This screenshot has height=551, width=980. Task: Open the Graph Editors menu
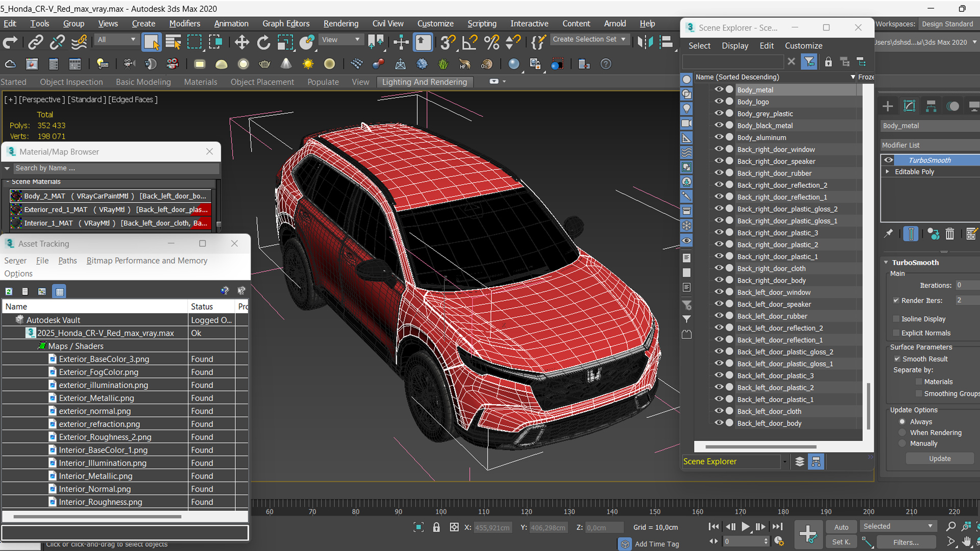pos(286,23)
